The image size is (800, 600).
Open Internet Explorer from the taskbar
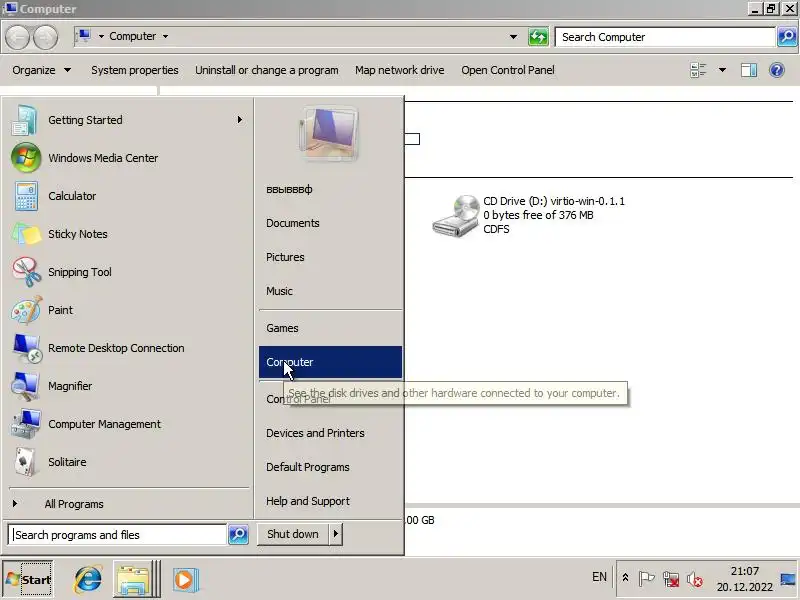tap(88, 579)
